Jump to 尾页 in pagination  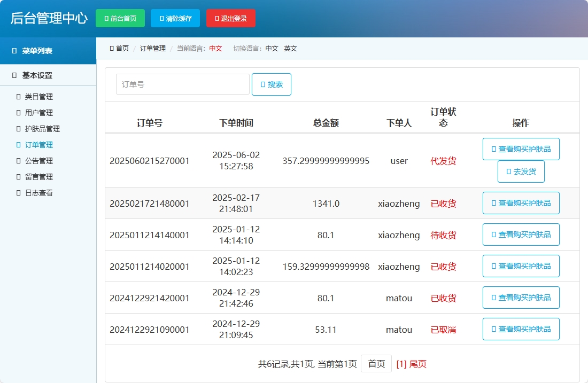pos(417,364)
